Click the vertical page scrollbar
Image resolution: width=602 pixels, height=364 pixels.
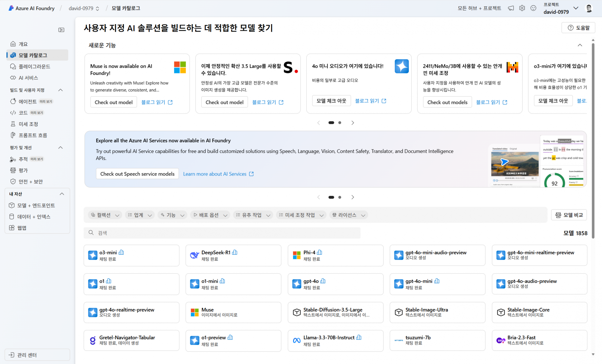point(593,141)
